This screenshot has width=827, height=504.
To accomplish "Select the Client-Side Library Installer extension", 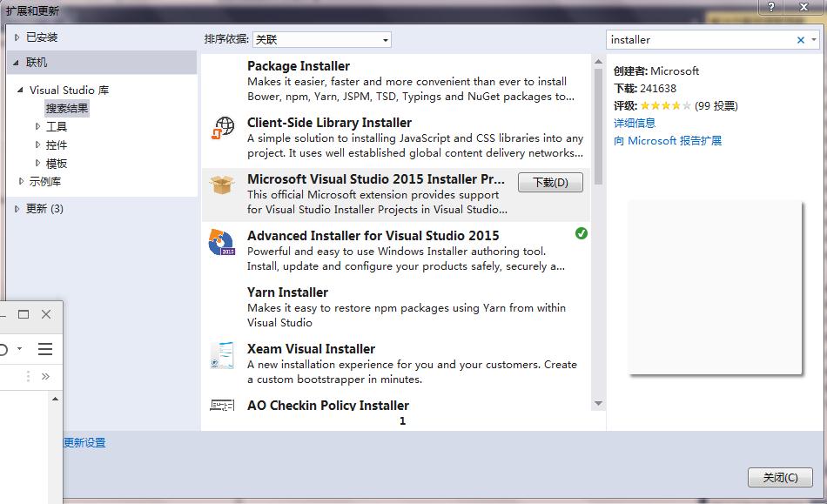I will pyautogui.click(x=395, y=138).
